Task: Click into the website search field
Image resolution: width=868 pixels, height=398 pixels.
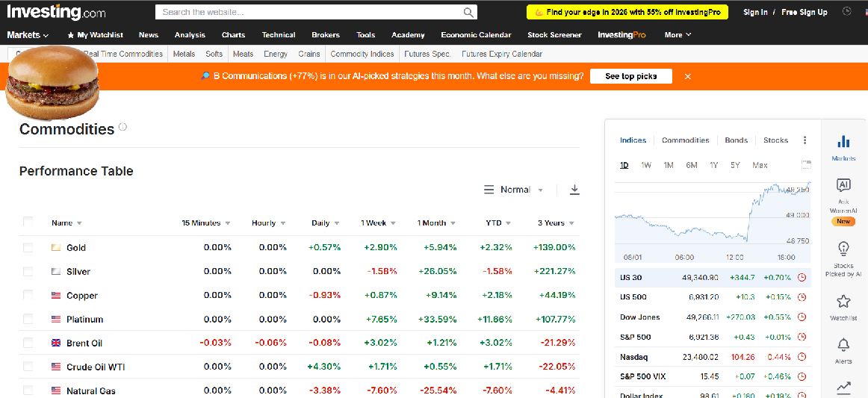Action: (x=310, y=12)
